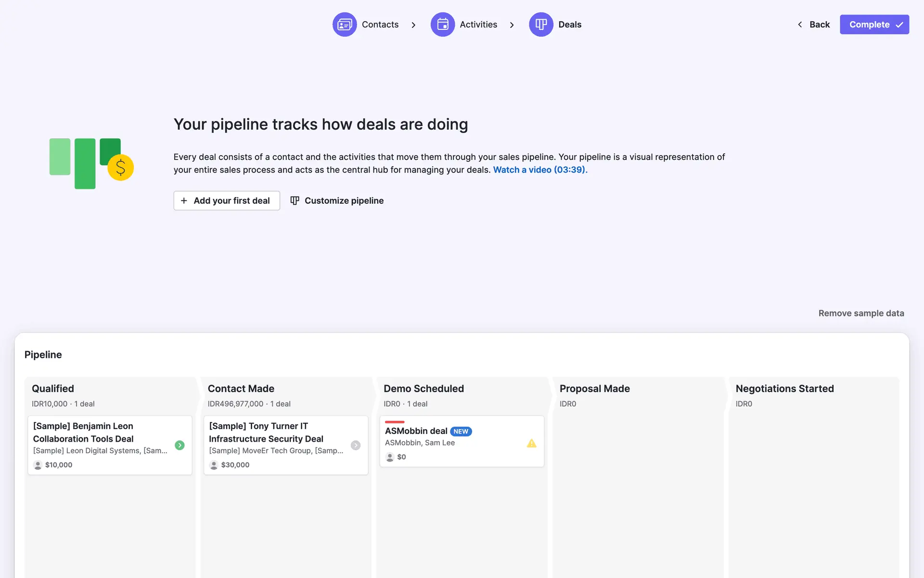Click the yellow warning triangle on ASMobbin deal
Screen dimensions: 924x578
click(531, 443)
